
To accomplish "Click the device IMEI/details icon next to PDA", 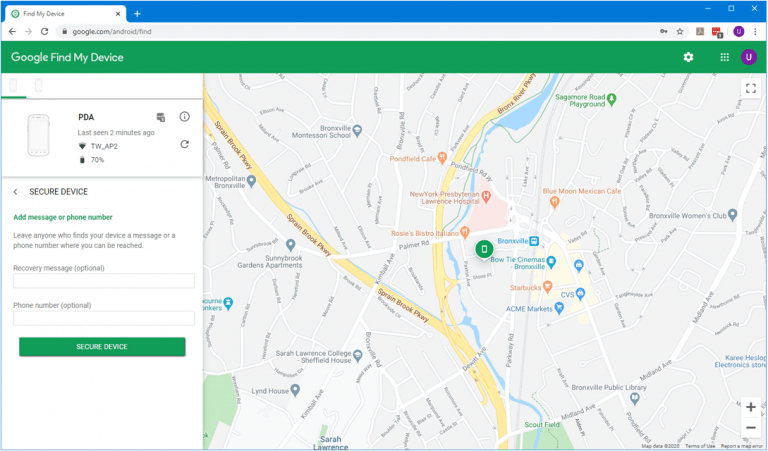I will [161, 117].
